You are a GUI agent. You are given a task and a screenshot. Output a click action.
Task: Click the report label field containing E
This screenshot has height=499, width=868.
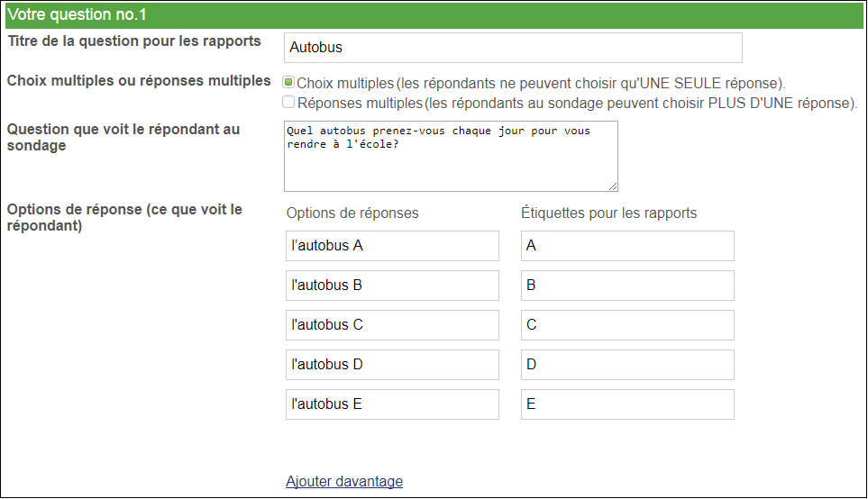click(627, 404)
